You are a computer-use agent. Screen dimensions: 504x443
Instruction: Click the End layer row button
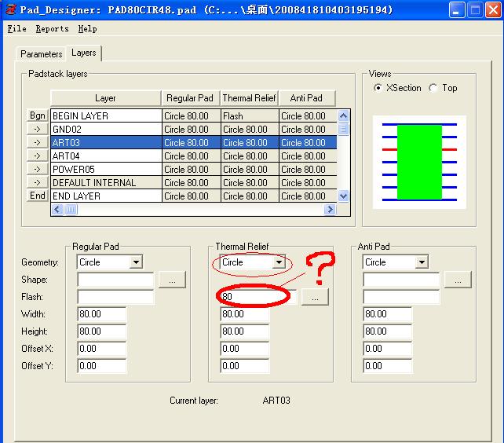(37, 196)
